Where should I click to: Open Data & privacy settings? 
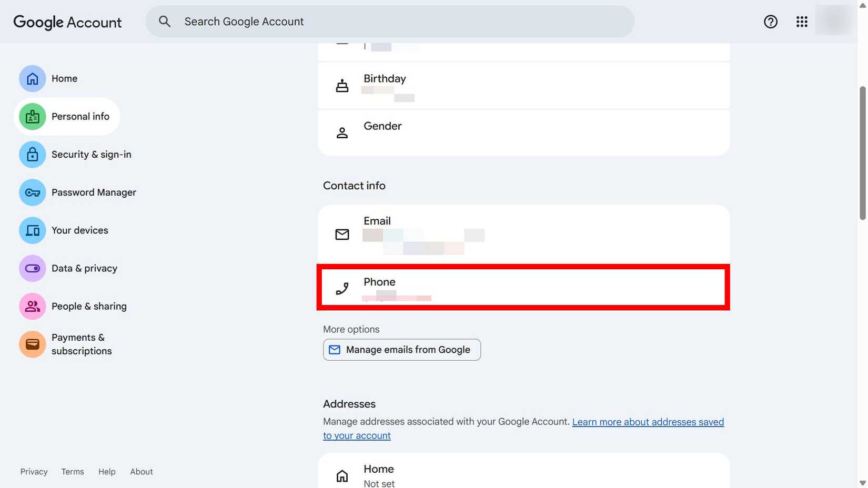[84, 268]
